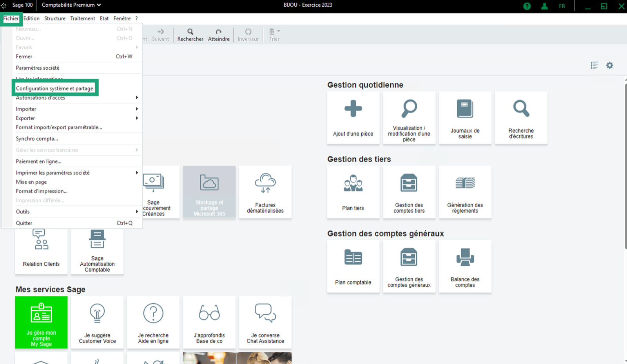Expand the Exporter submenu
This screenshot has height=364, width=627.
77,118
